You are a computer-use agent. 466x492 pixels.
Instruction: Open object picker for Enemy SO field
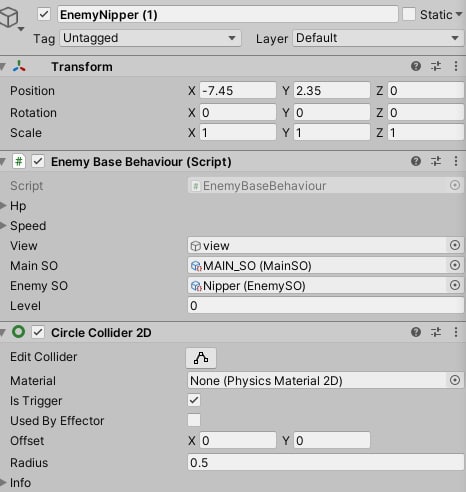455,285
